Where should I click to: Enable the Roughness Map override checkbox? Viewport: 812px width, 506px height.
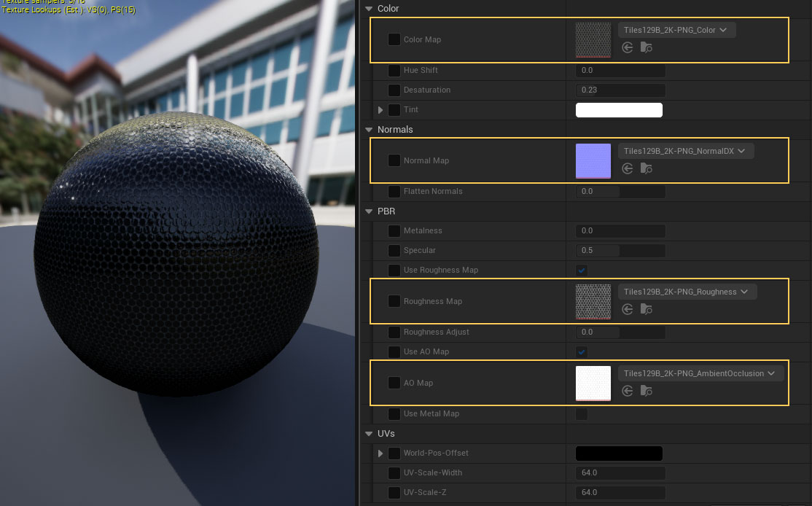click(x=394, y=301)
